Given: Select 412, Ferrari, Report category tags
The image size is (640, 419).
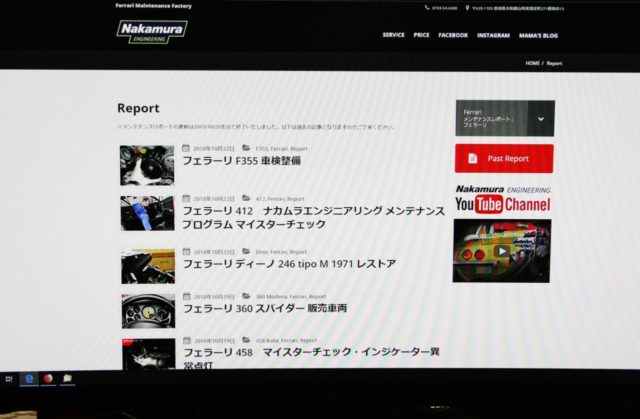Looking at the screenshot, I should (x=280, y=199).
